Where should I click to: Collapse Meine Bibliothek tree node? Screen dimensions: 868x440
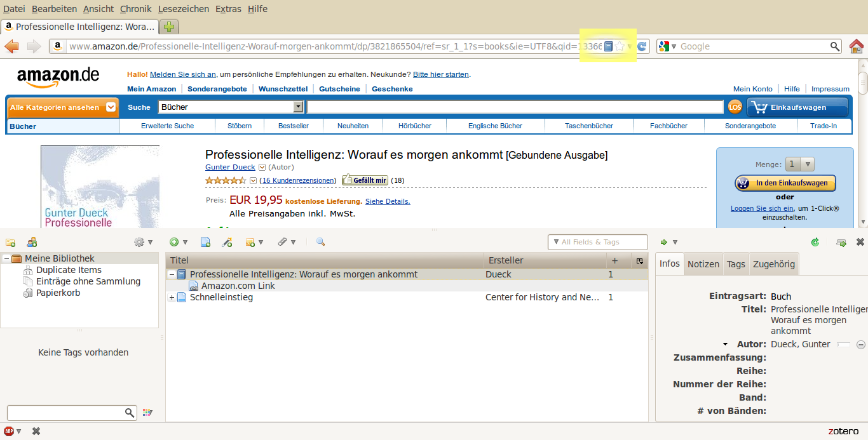click(6, 258)
